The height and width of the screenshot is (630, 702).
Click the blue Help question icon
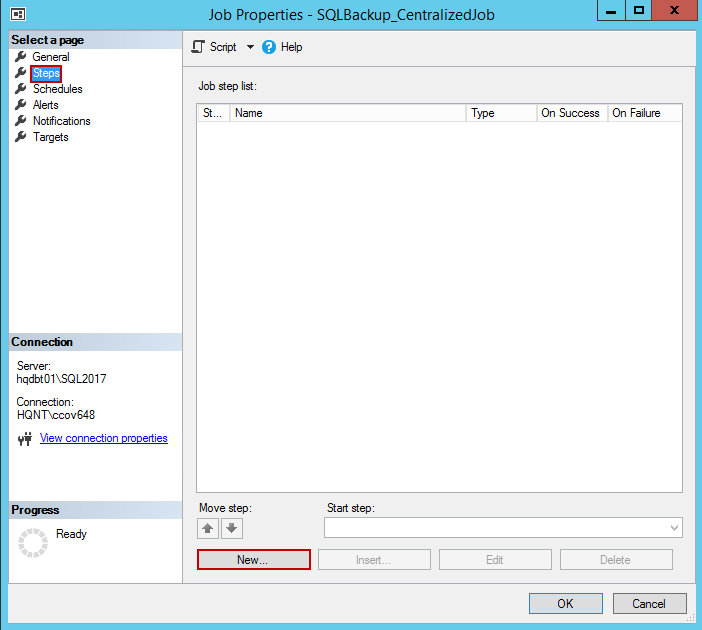[269, 47]
